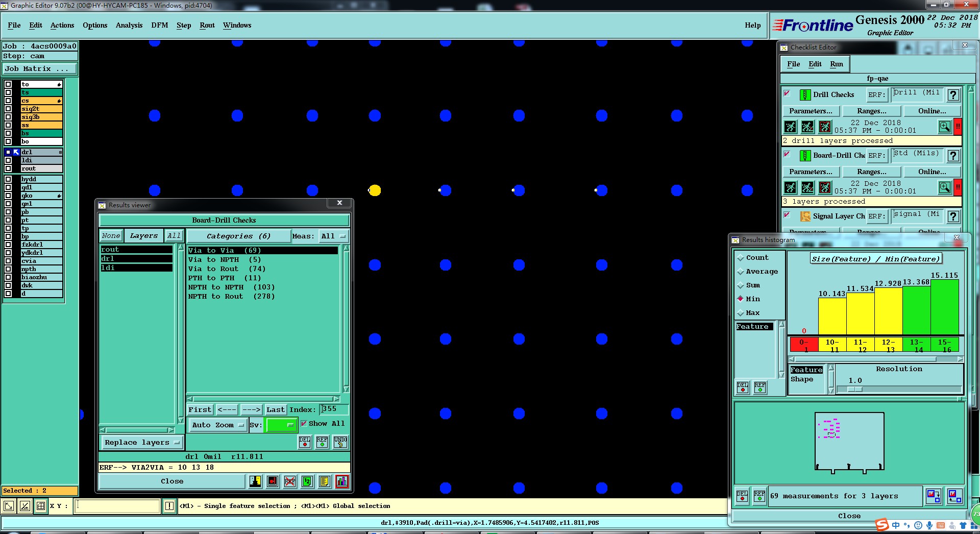The width and height of the screenshot is (980, 534).
Task: Select the Sum radio option
Action: pyautogui.click(x=741, y=285)
